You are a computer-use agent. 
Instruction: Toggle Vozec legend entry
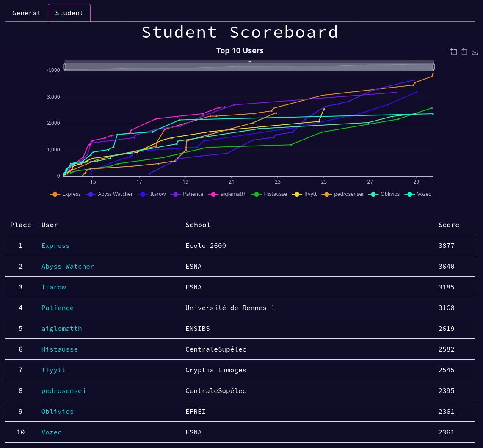(417, 194)
